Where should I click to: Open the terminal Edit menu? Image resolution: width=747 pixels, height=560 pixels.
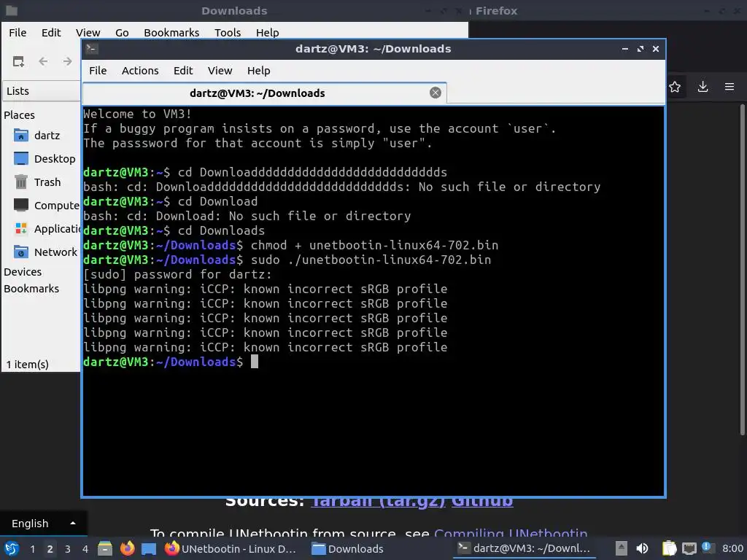coord(183,71)
